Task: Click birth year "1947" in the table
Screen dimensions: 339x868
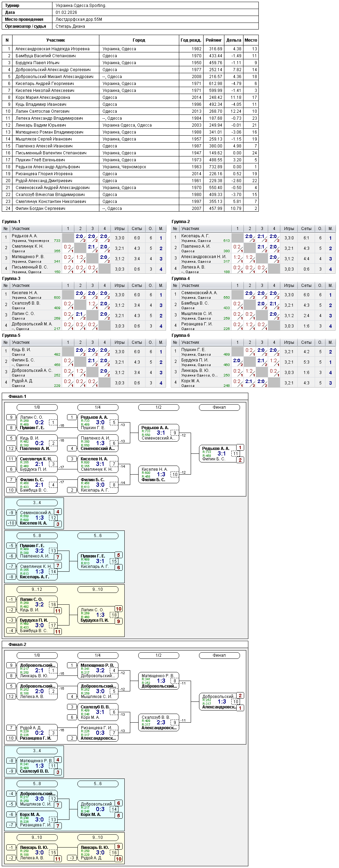Action: pyautogui.click(x=197, y=153)
